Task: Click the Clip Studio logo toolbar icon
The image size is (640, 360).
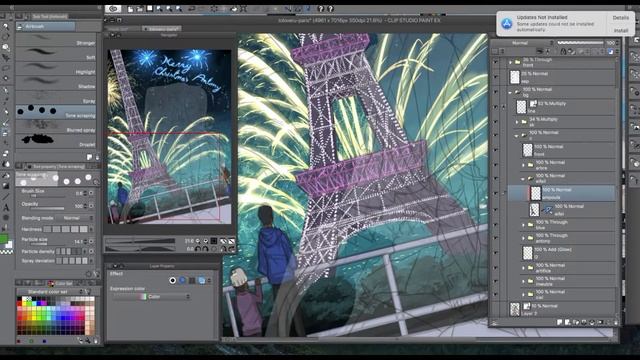Action: [x=113, y=9]
